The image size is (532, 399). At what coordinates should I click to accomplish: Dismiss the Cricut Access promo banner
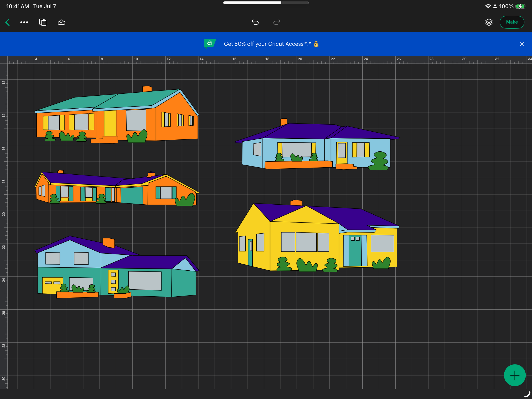(522, 44)
